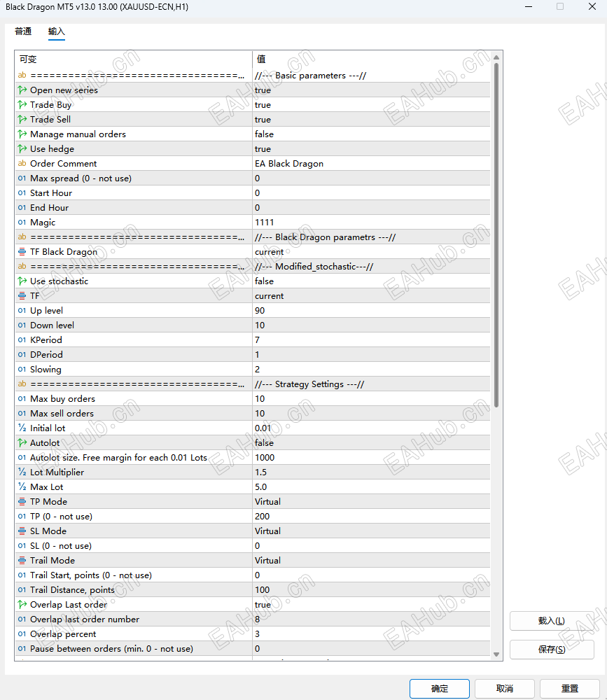Toggle the Trade Sell value
This screenshot has height=700, width=607.
click(371, 120)
